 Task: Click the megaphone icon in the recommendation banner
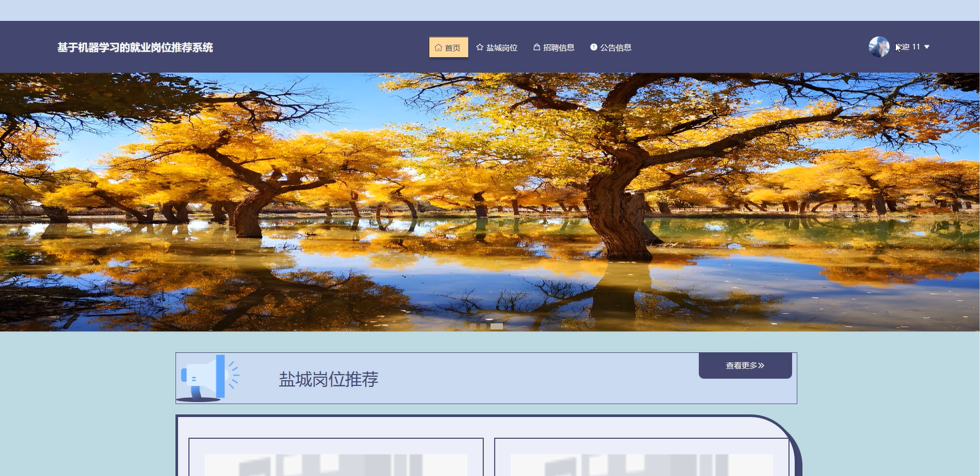[204, 377]
